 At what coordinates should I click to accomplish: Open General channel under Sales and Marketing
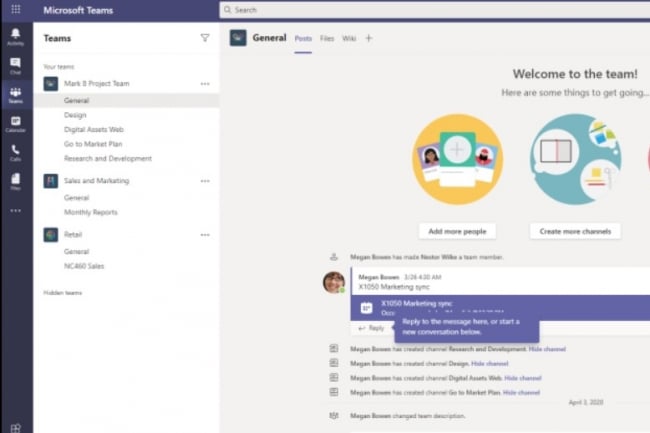(x=76, y=198)
